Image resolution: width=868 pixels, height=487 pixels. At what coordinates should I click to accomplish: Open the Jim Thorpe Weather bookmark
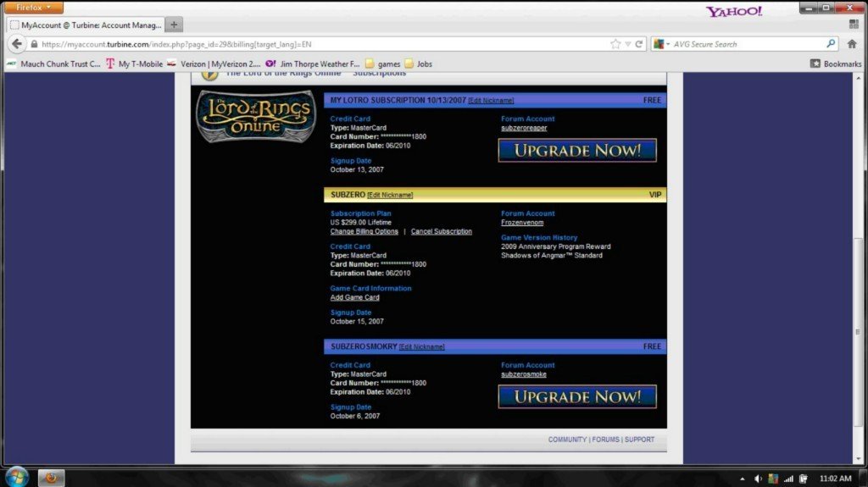coord(313,64)
